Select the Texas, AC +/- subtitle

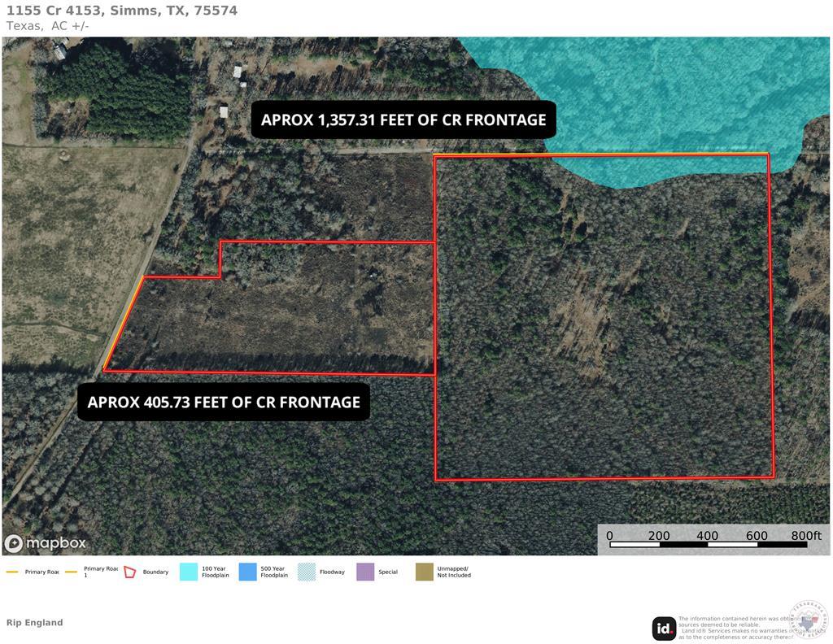[47, 25]
